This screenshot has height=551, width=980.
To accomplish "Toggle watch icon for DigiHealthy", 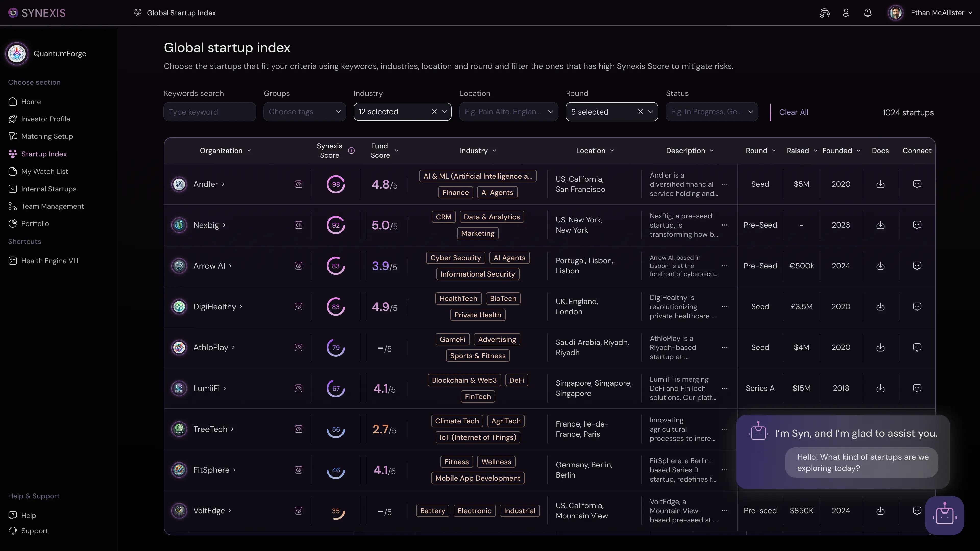I will click(299, 307).
